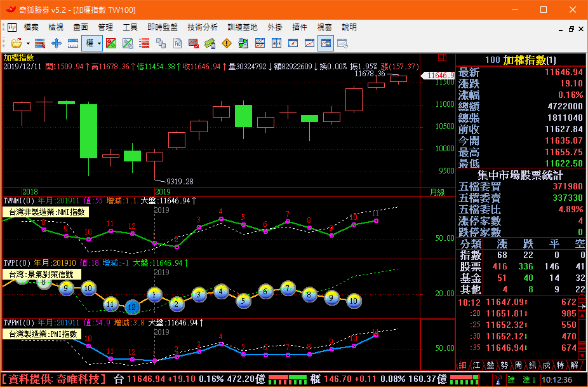
Task: Click the grey stacked squares icon
Action: pos(161,44)
